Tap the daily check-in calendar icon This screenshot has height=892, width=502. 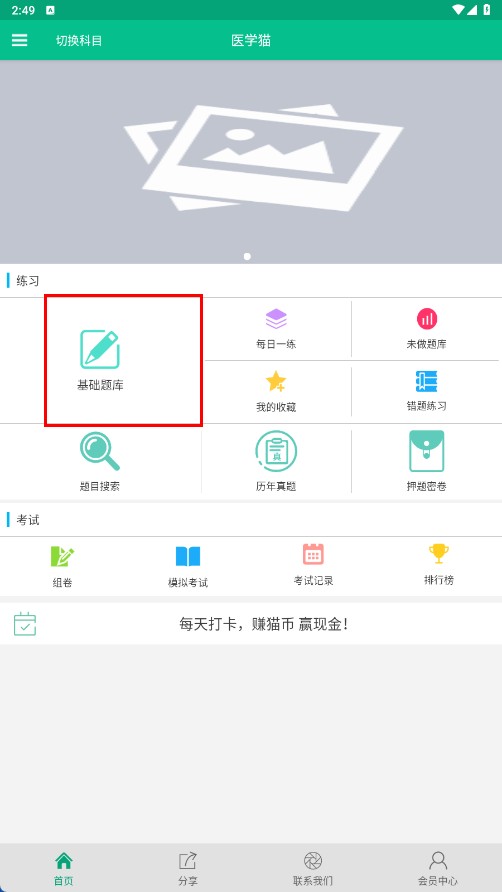(x=25, y=623)
